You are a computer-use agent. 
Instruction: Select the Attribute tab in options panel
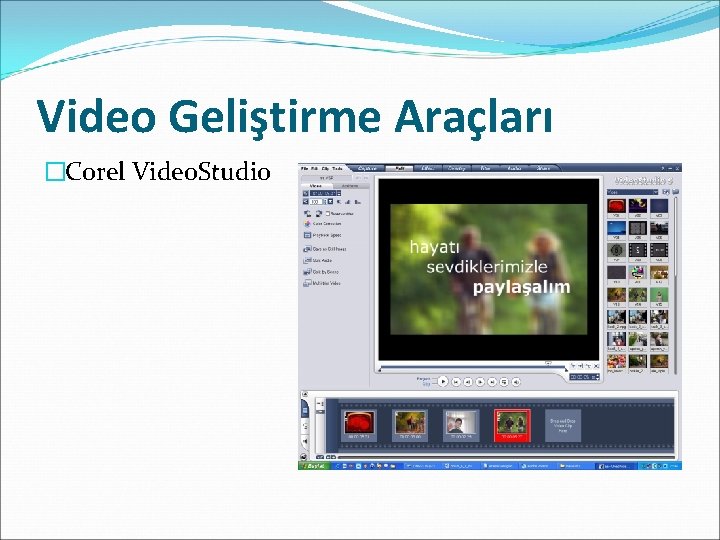pyautogui.click(x=349, y=186)
